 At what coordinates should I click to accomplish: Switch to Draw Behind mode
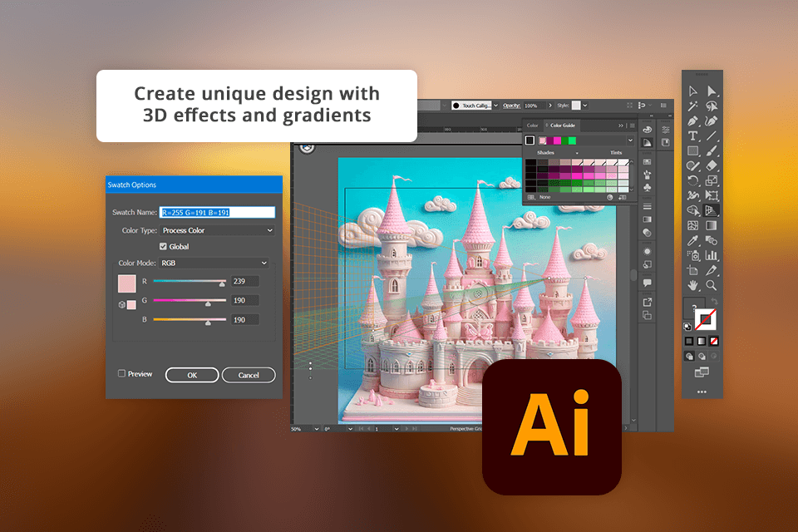click(702, 357)
